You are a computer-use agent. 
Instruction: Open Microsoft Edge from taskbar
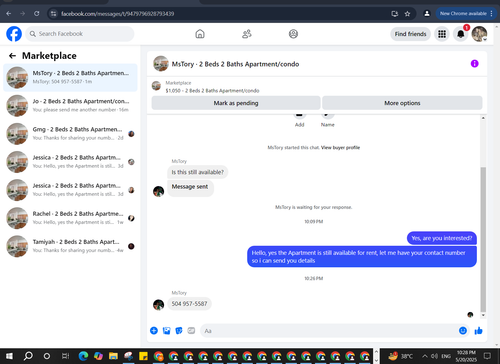[x=83, y=356]
